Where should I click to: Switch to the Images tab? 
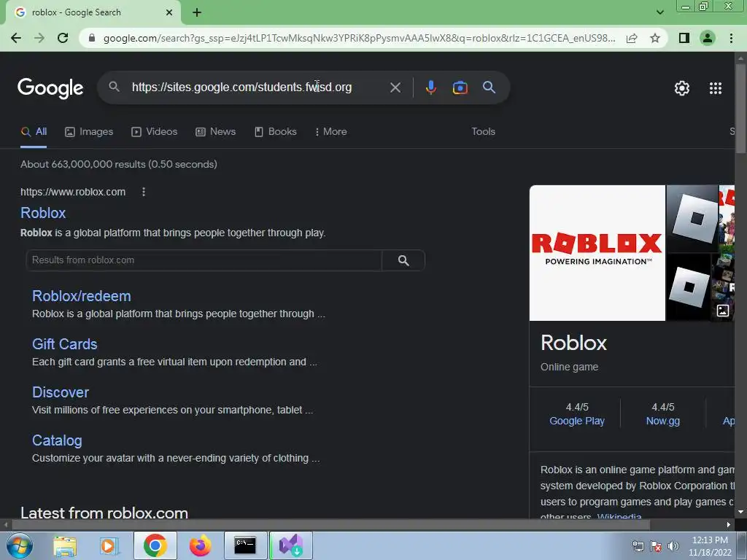[x=89, y=132]
